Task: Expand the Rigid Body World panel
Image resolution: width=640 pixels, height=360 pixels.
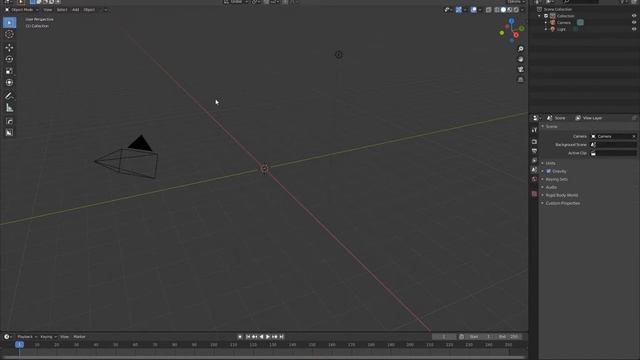Action: 562,195
